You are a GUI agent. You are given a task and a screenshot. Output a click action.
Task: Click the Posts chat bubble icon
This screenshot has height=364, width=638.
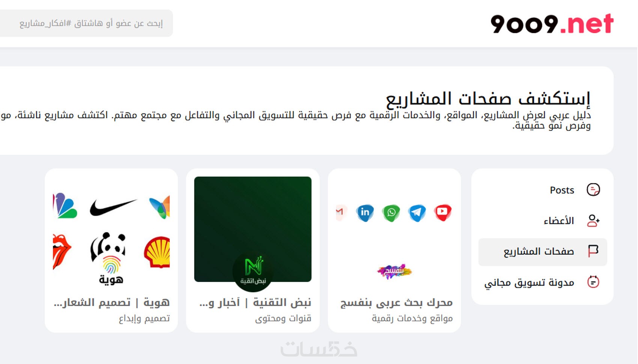593,190
